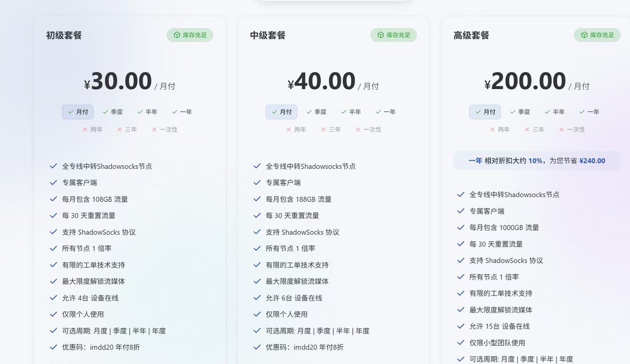Select 月付 billing in the 中级套餐 card
This screenshot has height=364, width=630.
point(281,112)
